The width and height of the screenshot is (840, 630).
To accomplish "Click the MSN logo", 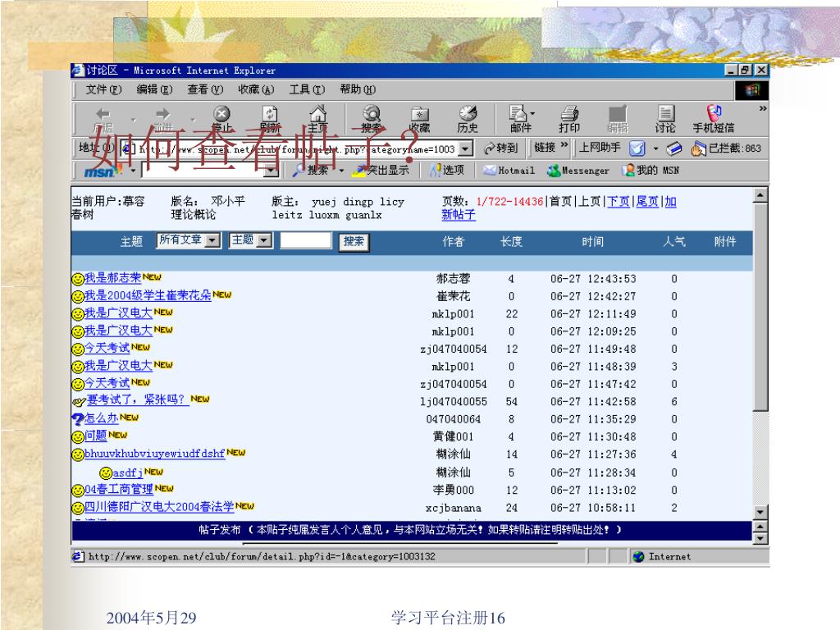I will pyautogui.click(x=103, y=171).
